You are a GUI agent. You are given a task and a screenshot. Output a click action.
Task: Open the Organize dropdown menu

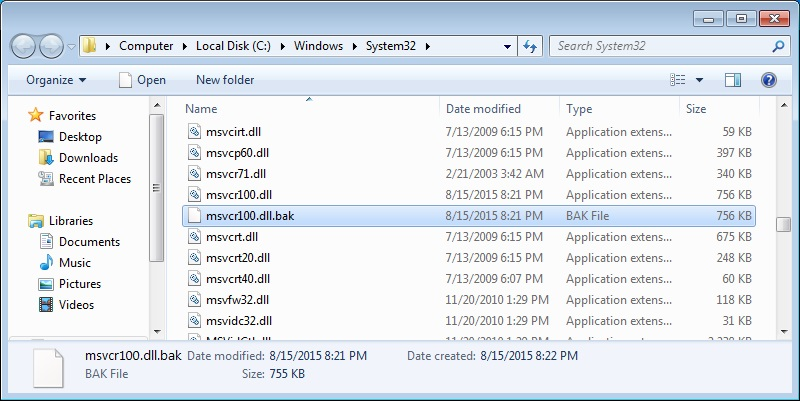click(x=56, y=80)
